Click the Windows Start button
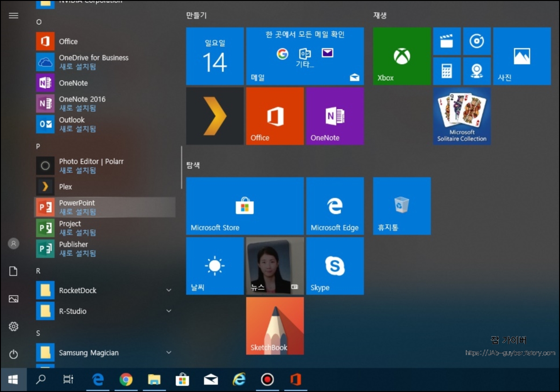Screen dimensions: 560x392 (x=13, y=380)
